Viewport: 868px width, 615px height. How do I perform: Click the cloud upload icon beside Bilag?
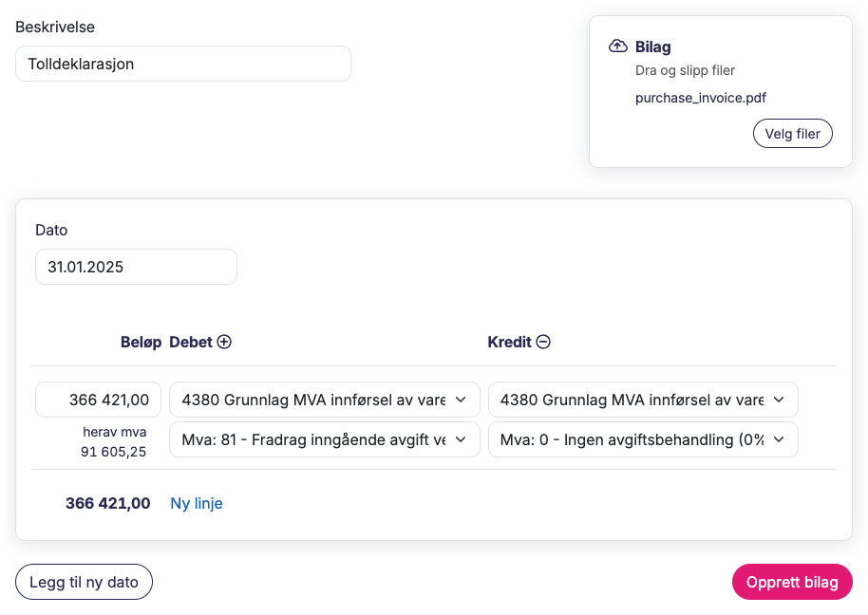pyautogui.click(x=618, y=47)
